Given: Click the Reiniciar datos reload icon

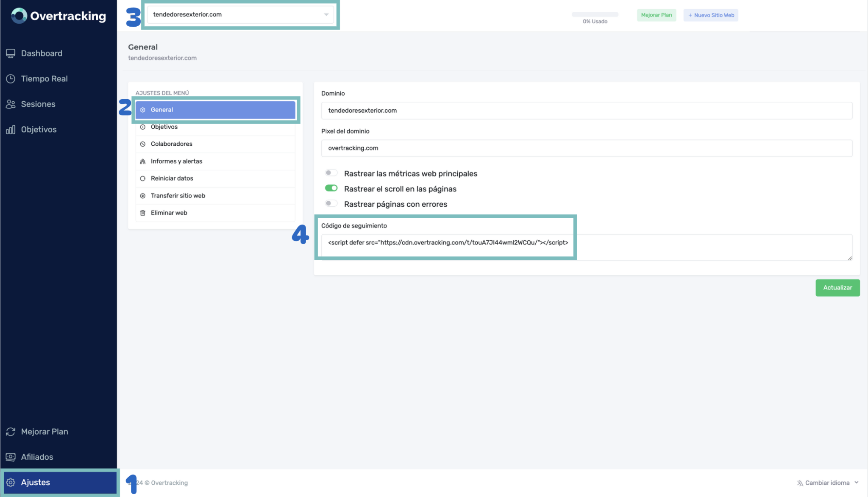Looking at the screenshot, I should 143,178.
